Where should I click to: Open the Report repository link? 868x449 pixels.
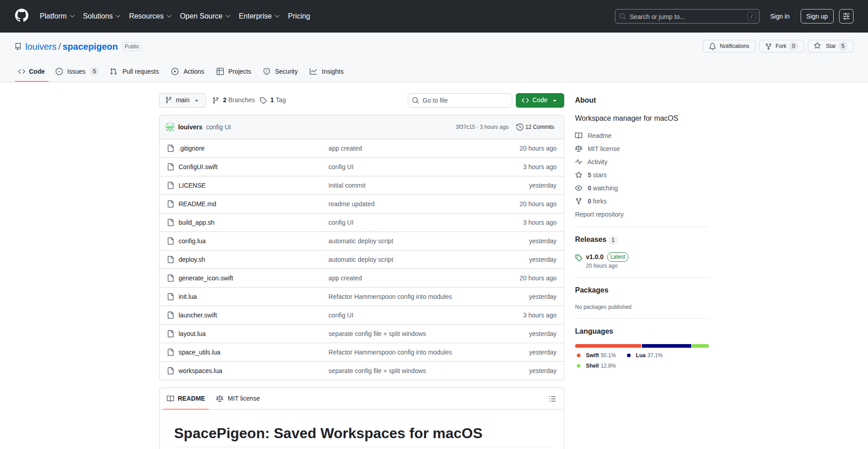599,214
